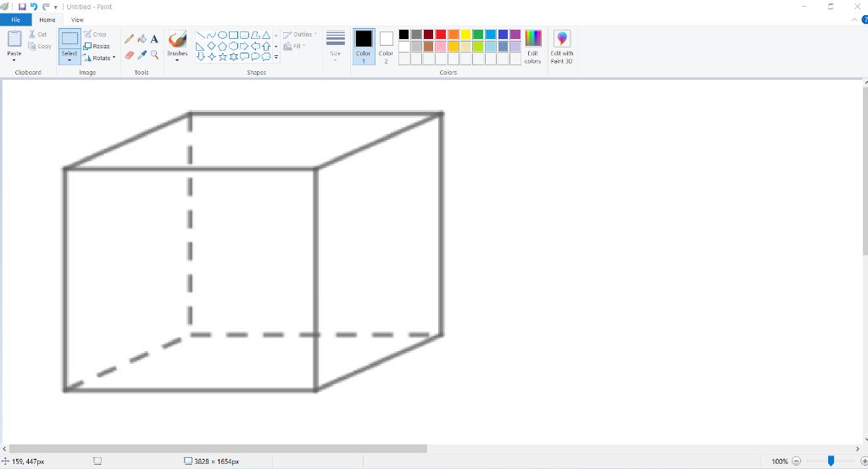Image resolution: width=868 pixels, height=469 pixels.
Task: Select the Fill with color bucket tool
Action: pyautogui.click(x=142, y=39)
